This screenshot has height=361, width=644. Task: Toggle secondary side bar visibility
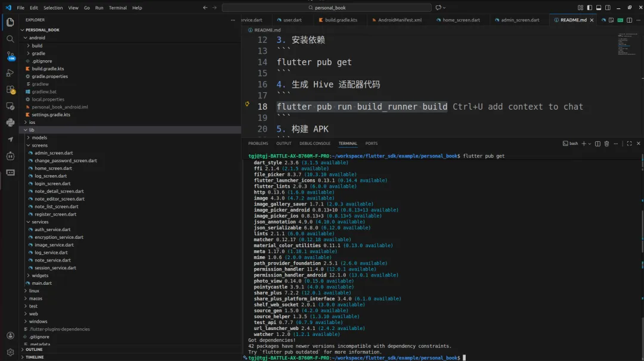[608, 7]
